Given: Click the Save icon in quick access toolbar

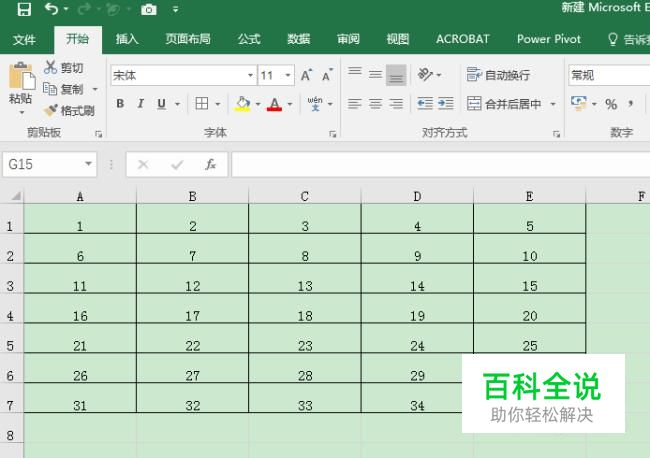Looking at the screenshot, I should [x=24, y=9].
